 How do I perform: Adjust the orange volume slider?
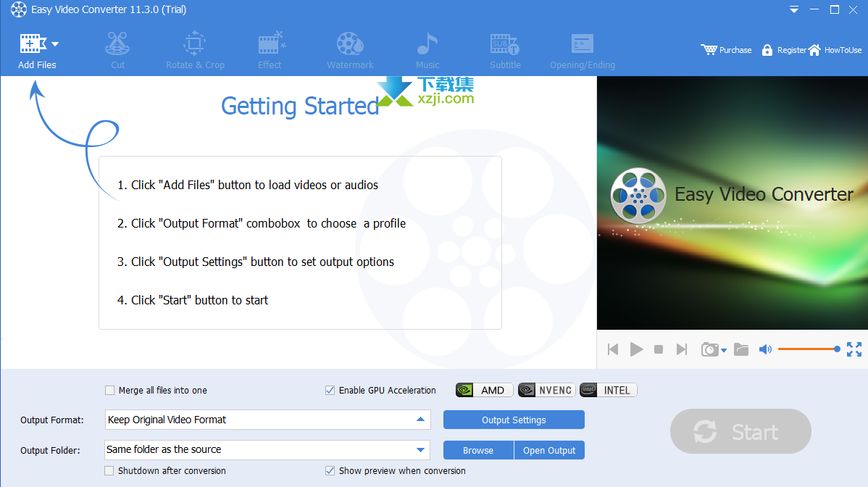point(809,349)
